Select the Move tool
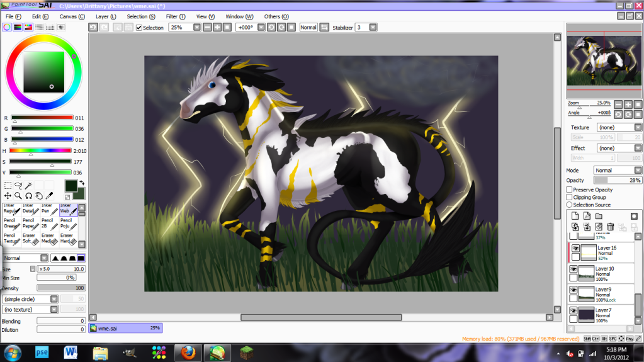 pos(8,196)
